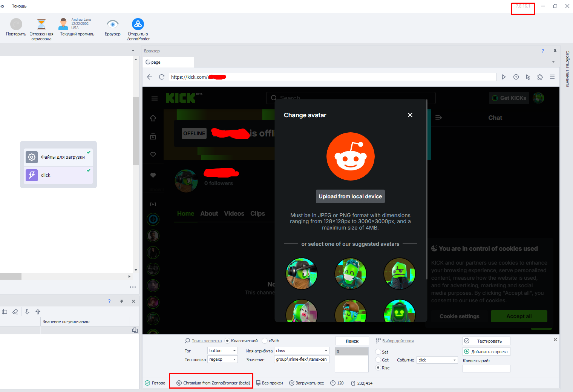Open the Тэг button dropdown
Viewport: 573px width, 392px height.
coord(223,351)
